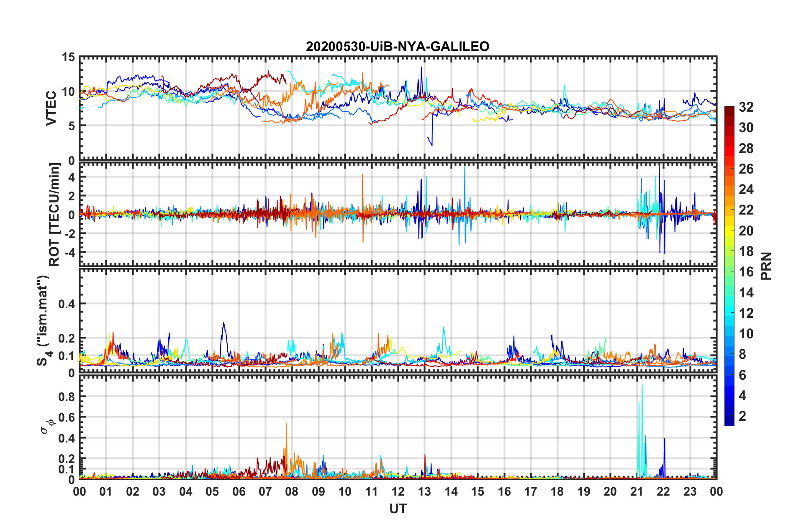Click the plot title 20200530-UiB-NYA-GALILEO
The width and height of the screenshot is (796, 532).
[x=398, y=46]
